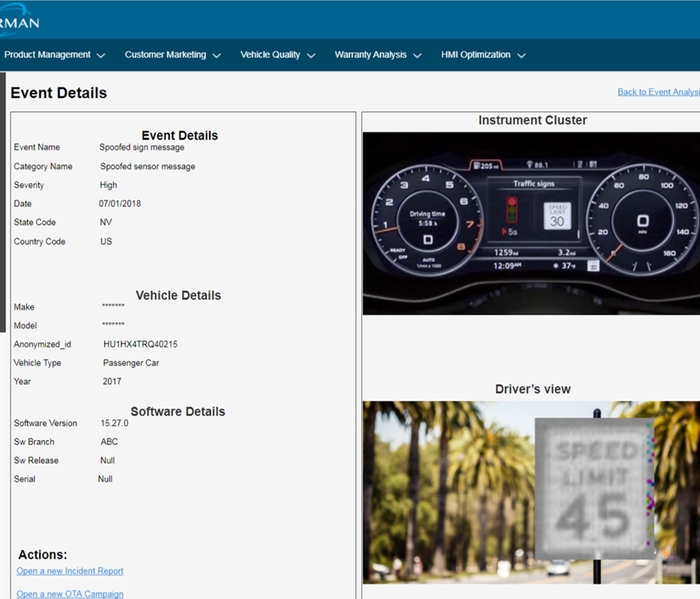
Task: Click the 'Vehicle Details' section heading
Action: tap(178, 295)
